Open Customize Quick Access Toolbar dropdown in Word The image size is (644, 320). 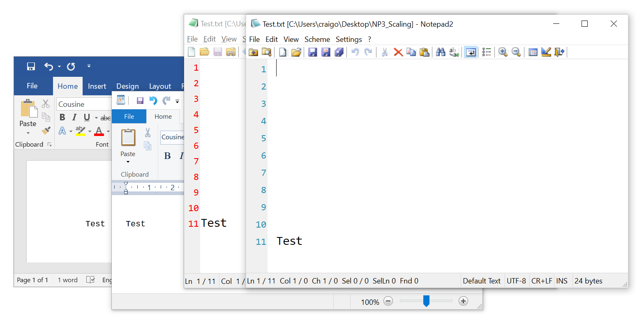(89, 66)
